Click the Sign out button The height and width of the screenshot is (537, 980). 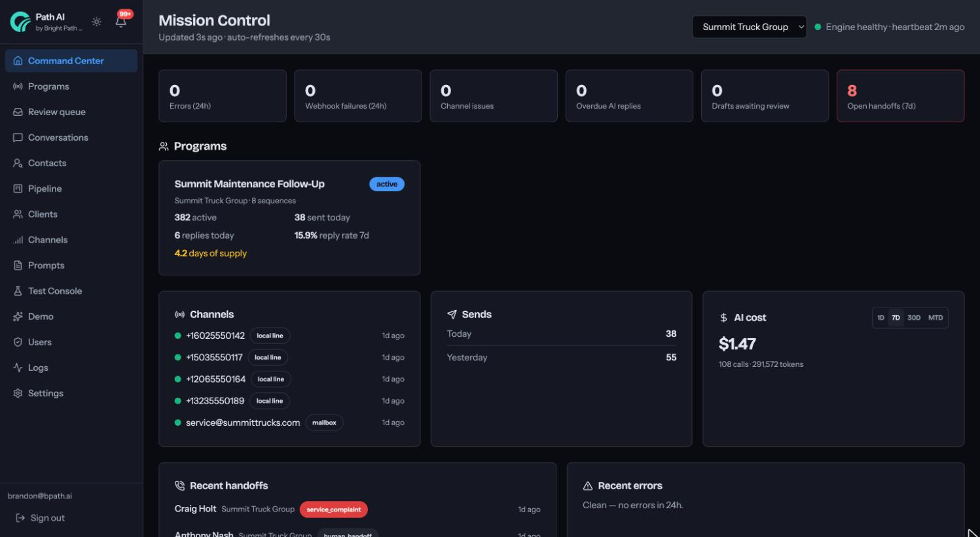click(x=40, y=518)
